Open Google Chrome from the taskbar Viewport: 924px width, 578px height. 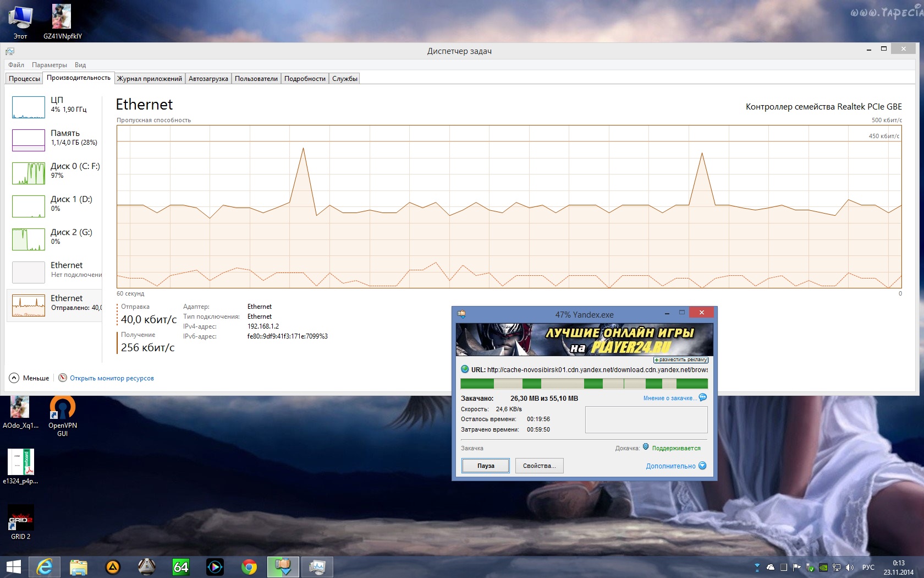pos(249,566)
